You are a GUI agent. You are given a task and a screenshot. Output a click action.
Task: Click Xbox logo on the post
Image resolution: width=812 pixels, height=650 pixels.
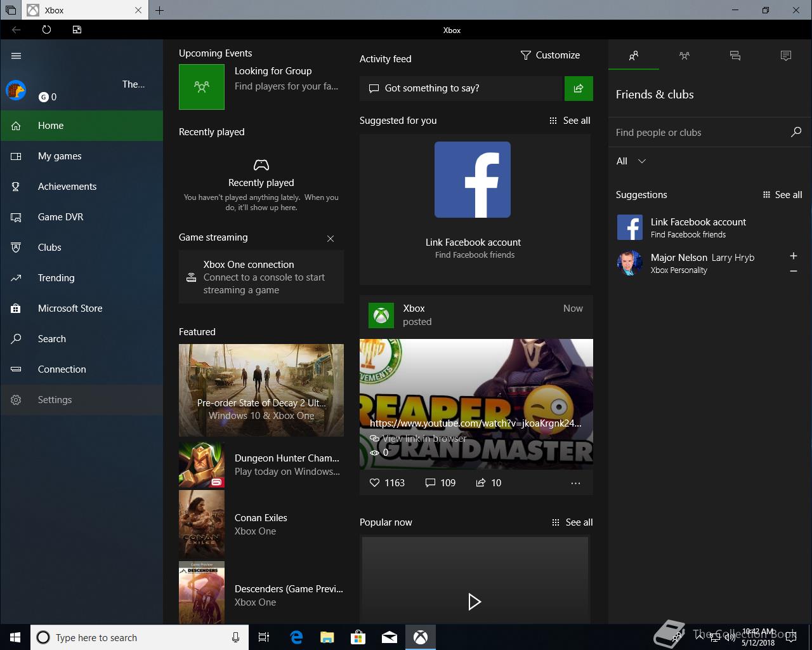[x=381, y=315]
